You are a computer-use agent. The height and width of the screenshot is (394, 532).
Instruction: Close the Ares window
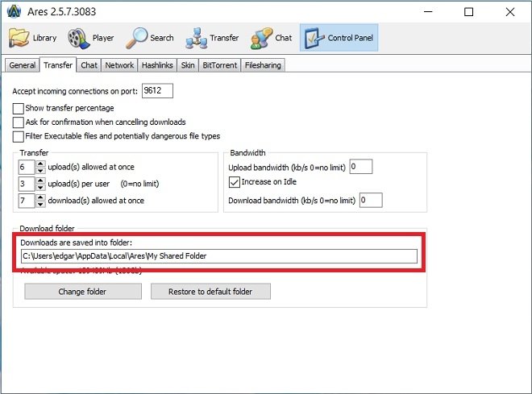(x=510, y=12)
